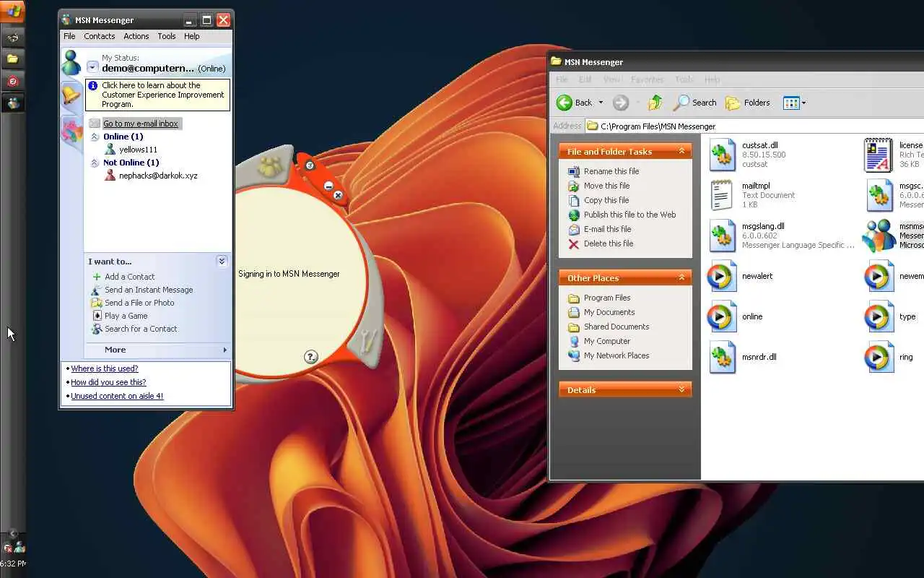Viewport: 924px width, 578px height.
Task: Select the mailtmpl text document icon
Action: point(723,196)
